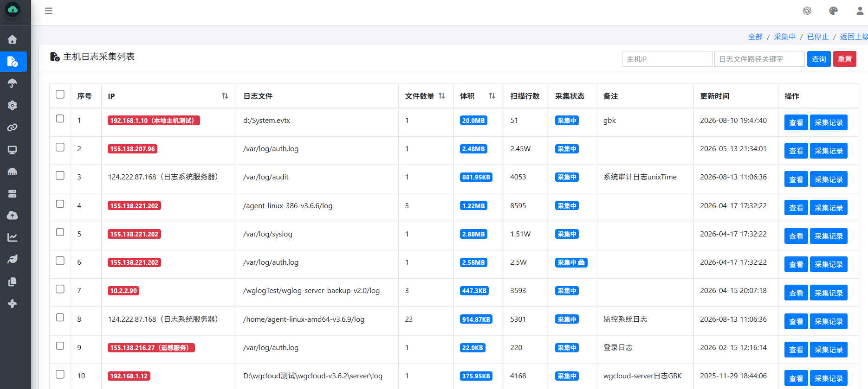Click the 881.95KB size badge
The width and height of the screenshot is (868, 389).
pos(476,177)
